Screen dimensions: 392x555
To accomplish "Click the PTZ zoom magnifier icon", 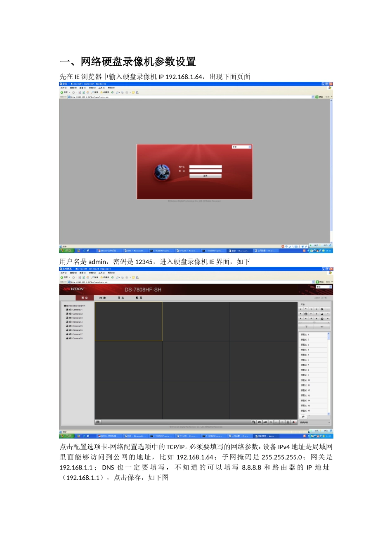I will [x=322, y=309].
